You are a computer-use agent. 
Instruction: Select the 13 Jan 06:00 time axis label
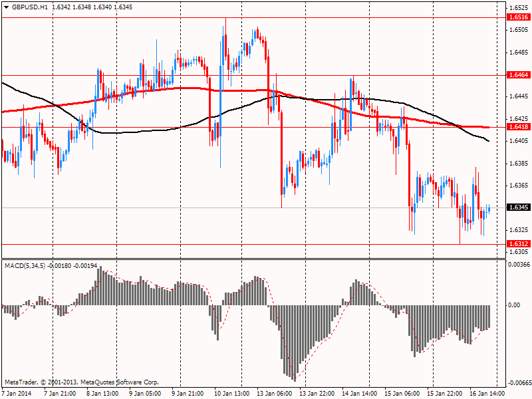tap(275, 394)
